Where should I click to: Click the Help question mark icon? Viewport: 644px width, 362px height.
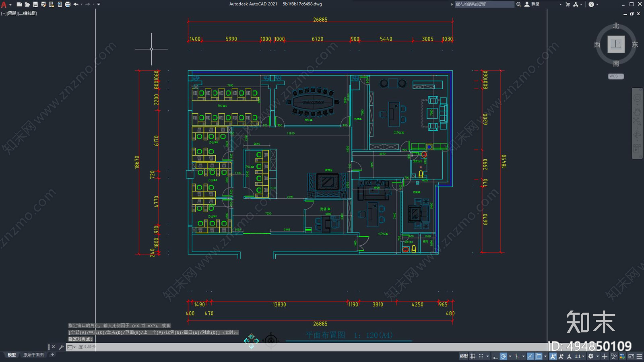(591, 4)
